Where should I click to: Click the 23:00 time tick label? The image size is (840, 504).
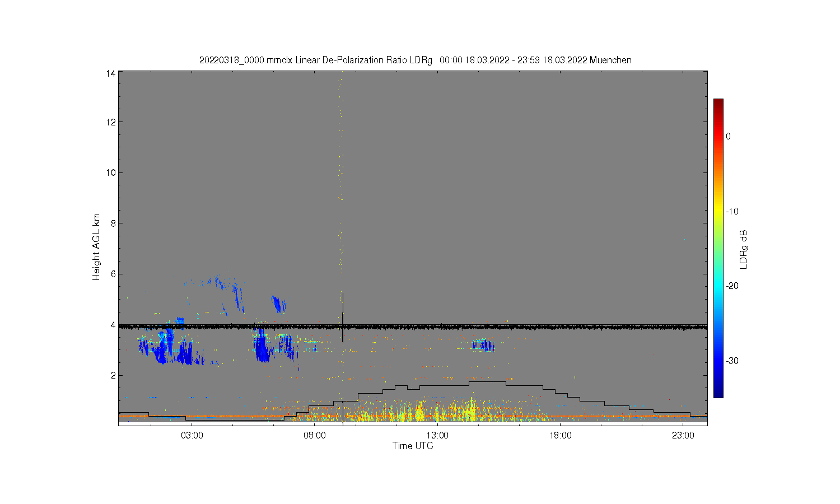[x=683, y=436]
